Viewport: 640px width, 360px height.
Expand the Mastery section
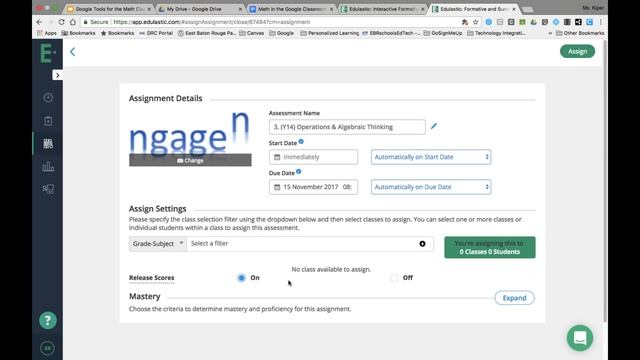tap(514, 298)
